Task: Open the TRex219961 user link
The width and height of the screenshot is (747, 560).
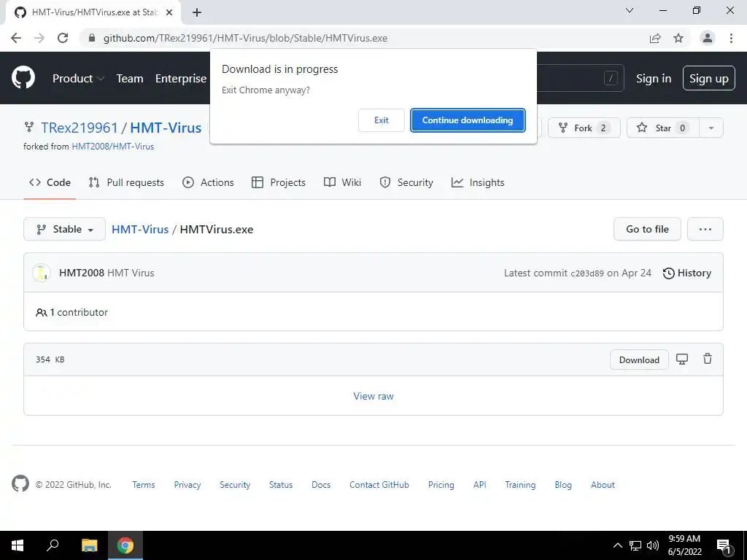Action: click(x=79, y=128)
